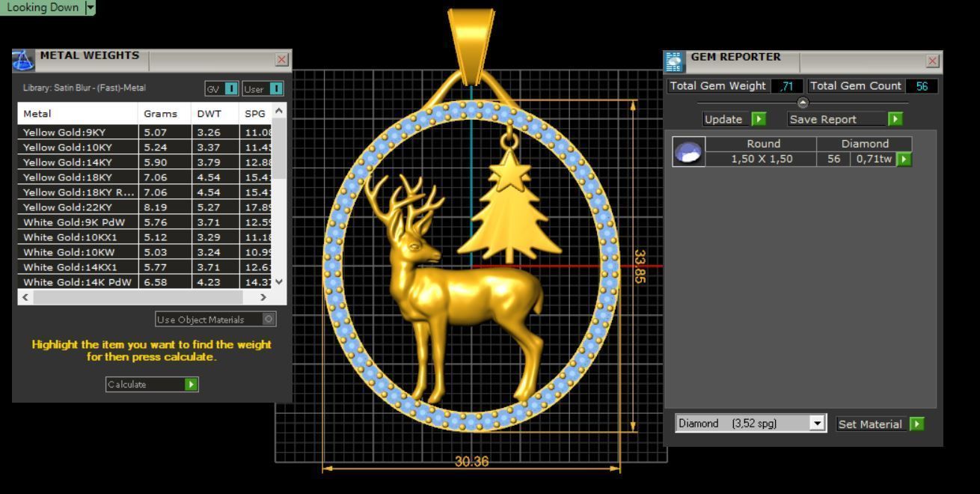The width and height of the screenshot is (980, 494).
Task: Click the green arrow on Calculate
Action: coord(192,384)
